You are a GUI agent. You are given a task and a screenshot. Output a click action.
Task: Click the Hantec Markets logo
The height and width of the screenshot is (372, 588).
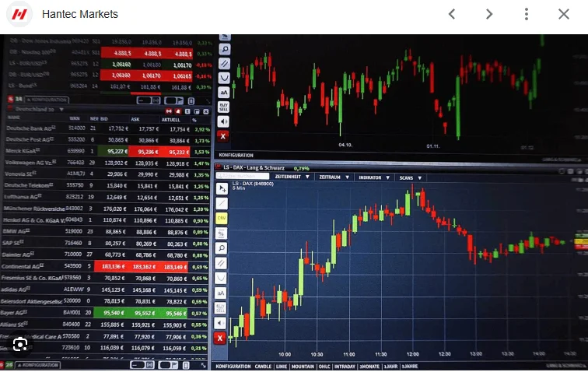pos(19,14)
